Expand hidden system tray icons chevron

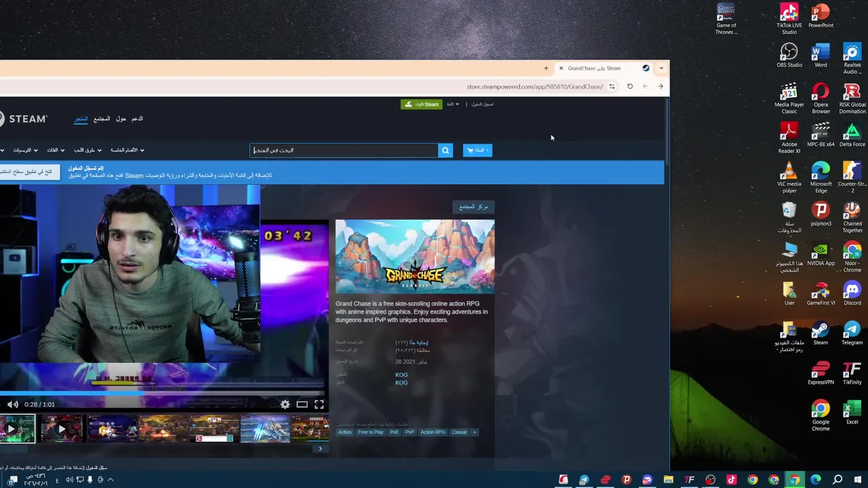pos(111,480)
